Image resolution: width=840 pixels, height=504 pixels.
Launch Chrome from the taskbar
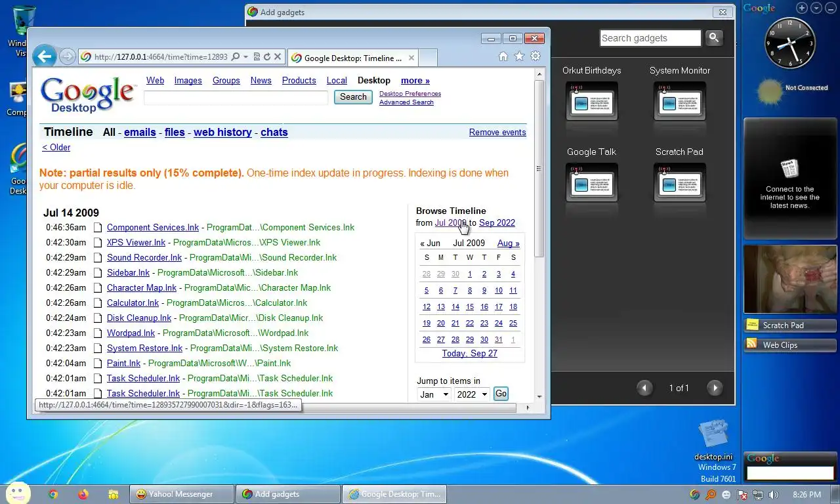click(53, 494)
